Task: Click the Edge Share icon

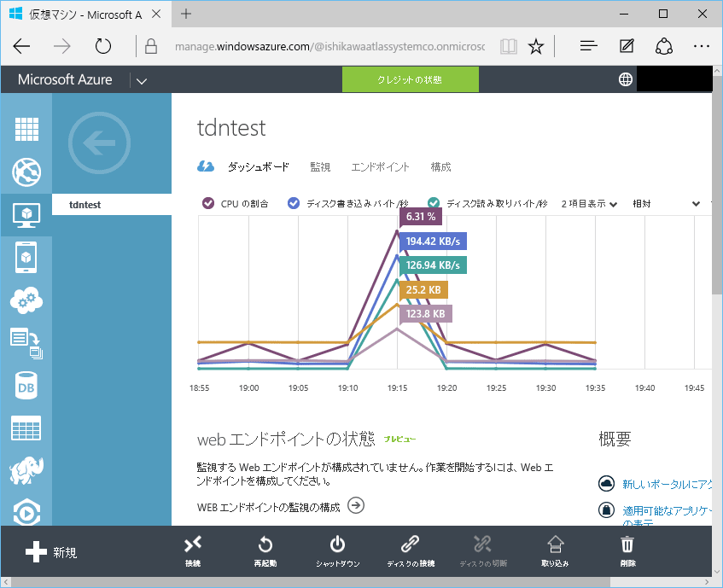Action: point(664,46)
